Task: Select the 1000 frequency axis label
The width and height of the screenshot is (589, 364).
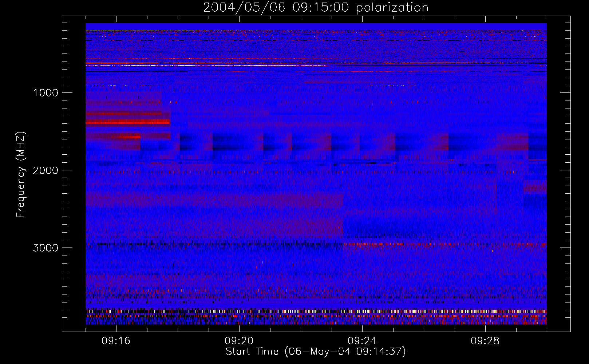Action: 46,93
